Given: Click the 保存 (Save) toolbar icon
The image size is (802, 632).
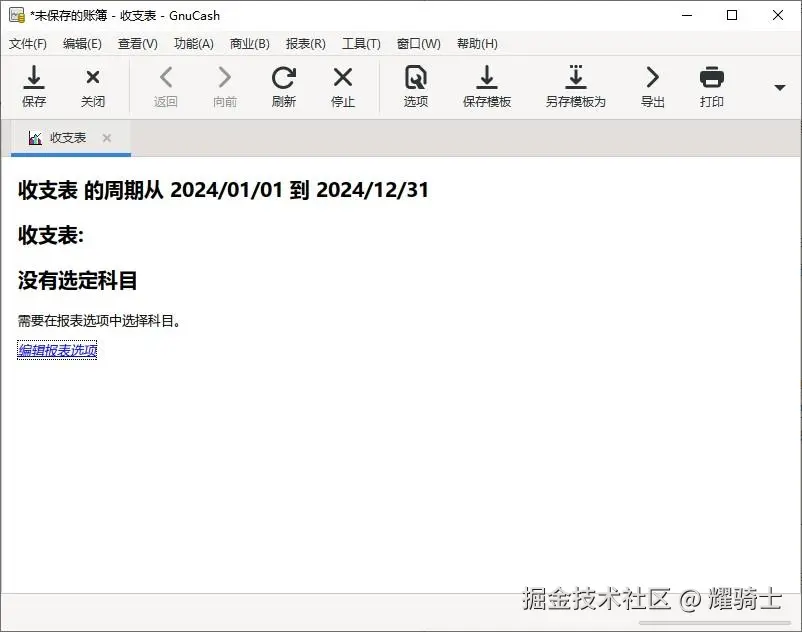Looking at the screenshot, I should tap(34, 86).
